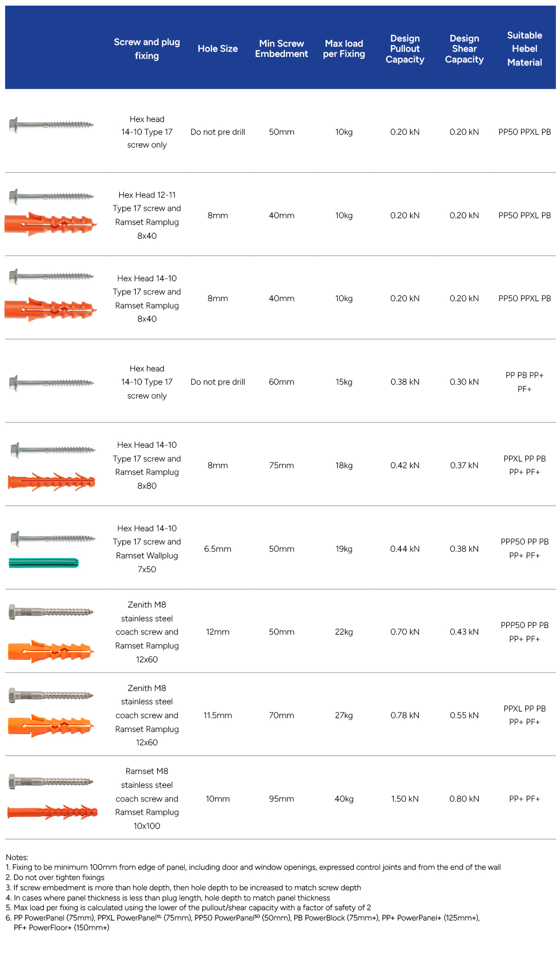
Task: Select the Suitable Hebel Material header
Action: click(525, 49)
